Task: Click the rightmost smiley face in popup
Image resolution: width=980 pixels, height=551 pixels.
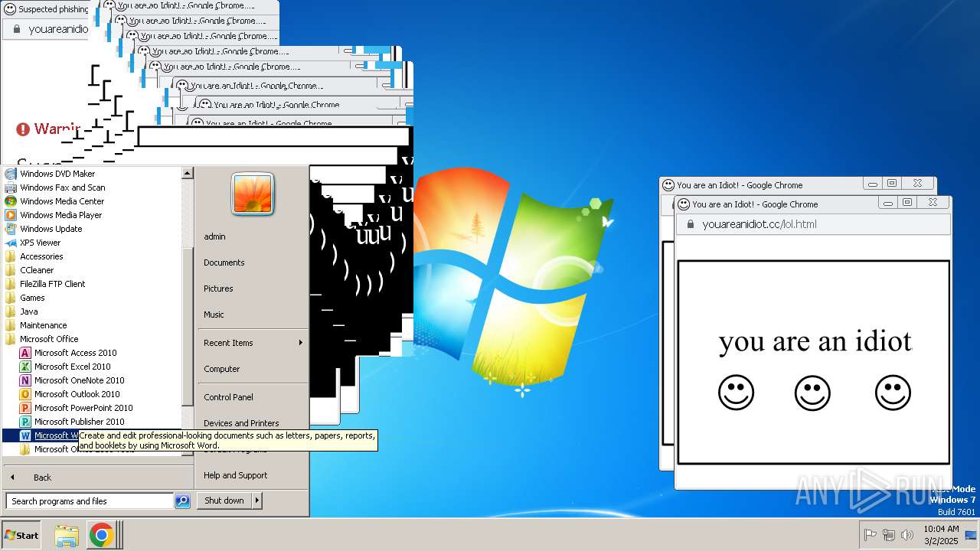Action: point(893,393)
